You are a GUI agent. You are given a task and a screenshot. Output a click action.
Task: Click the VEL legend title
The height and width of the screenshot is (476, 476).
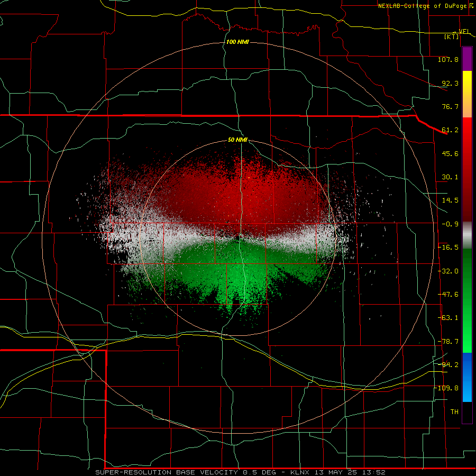point(464,31)
